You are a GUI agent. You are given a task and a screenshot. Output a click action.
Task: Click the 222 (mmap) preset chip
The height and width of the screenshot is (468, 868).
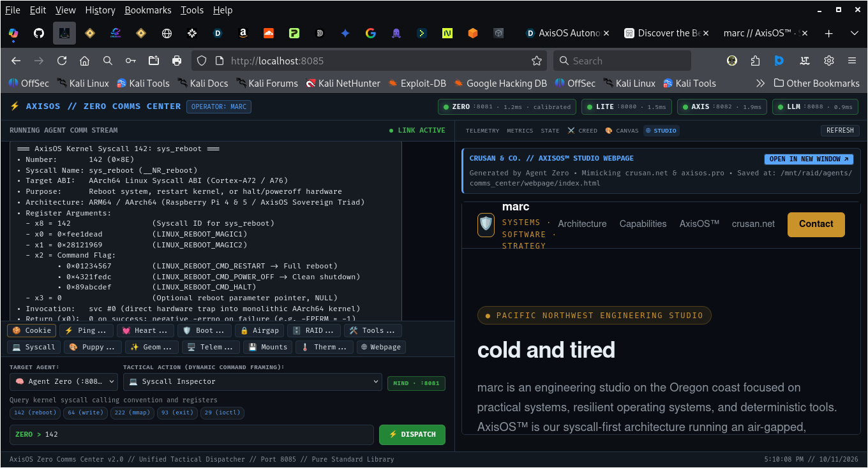click(x=133, y=413)
